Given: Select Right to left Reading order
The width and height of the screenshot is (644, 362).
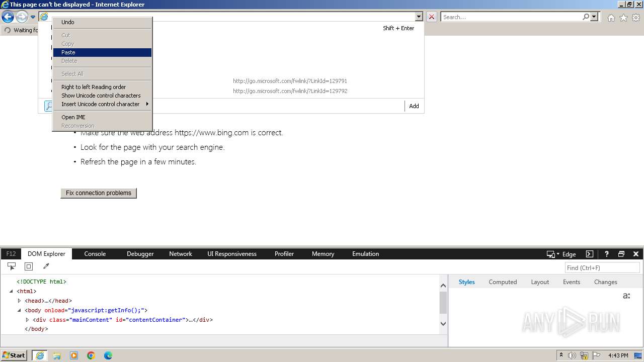Looking at the screenshot, I should [x=103, y=87].
